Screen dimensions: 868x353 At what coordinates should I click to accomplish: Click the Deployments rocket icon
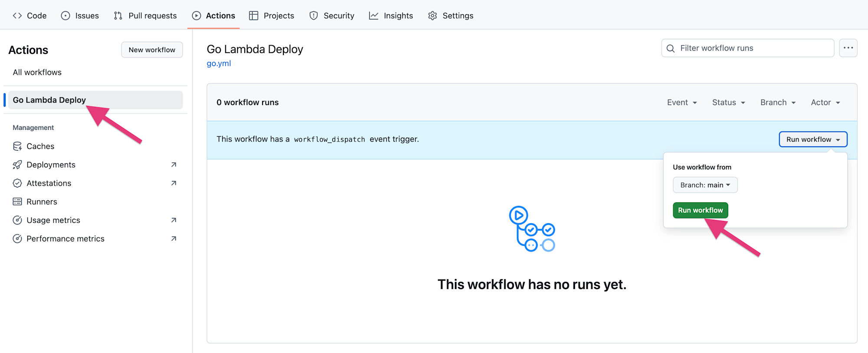(x=17, y=165)
